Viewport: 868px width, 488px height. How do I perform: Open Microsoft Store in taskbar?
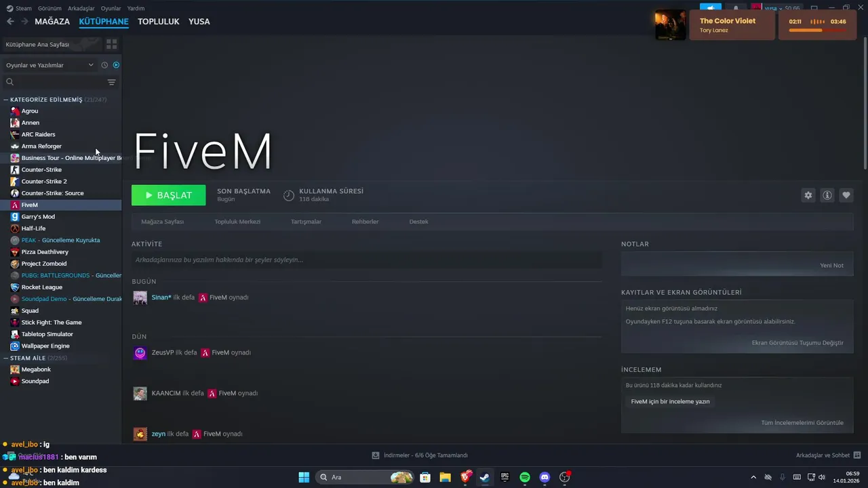tap(425, 477)
